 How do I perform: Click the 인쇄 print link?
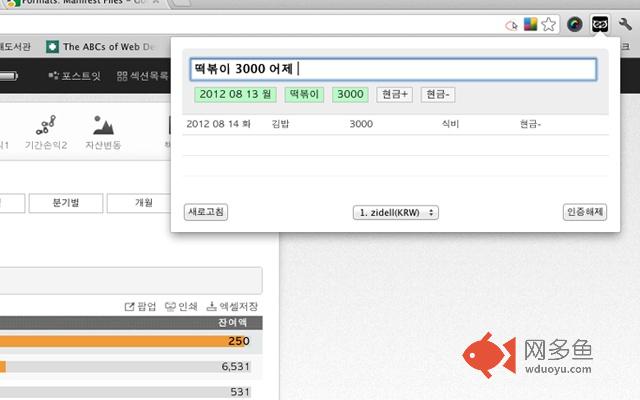pos(181,307)
